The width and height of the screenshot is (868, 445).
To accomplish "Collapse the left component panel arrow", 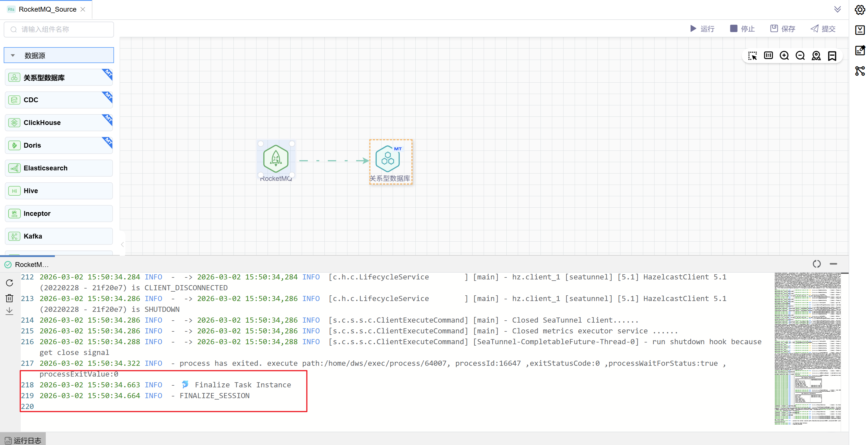I will coord(122,245).
